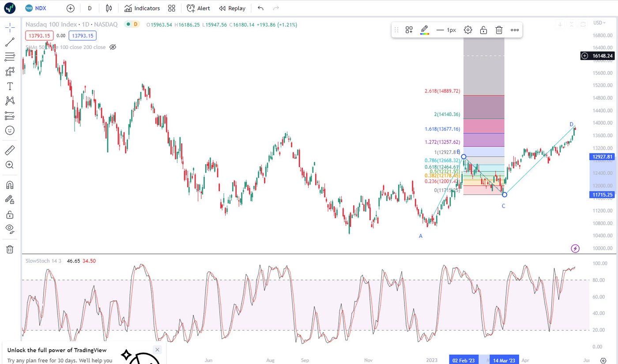The image size is (618, 364).
Task: Open the emoji icons tool
Action: tap(10, 130)
